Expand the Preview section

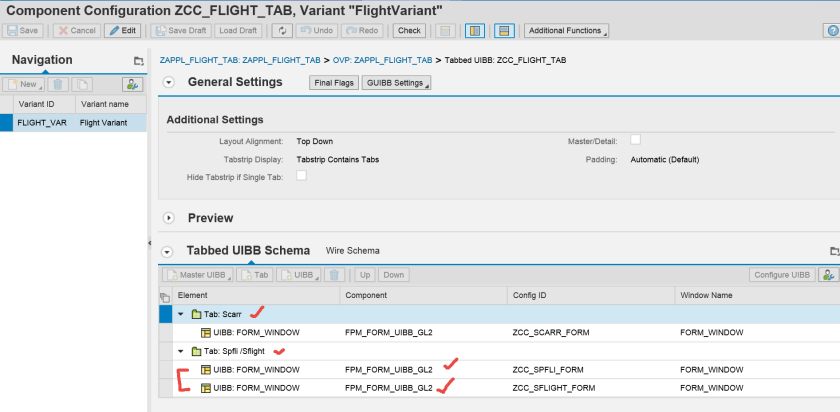pos(169,218)
